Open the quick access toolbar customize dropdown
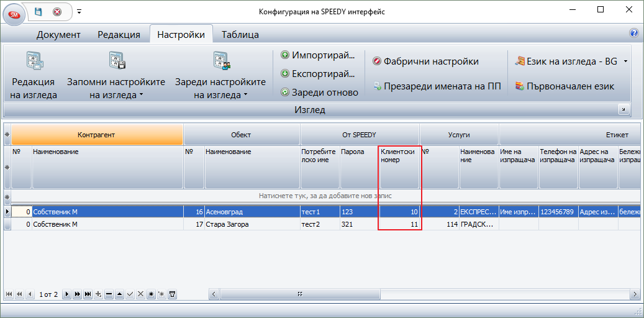The width and height of the screenshot is (644, 318). (x=79, y=12)
